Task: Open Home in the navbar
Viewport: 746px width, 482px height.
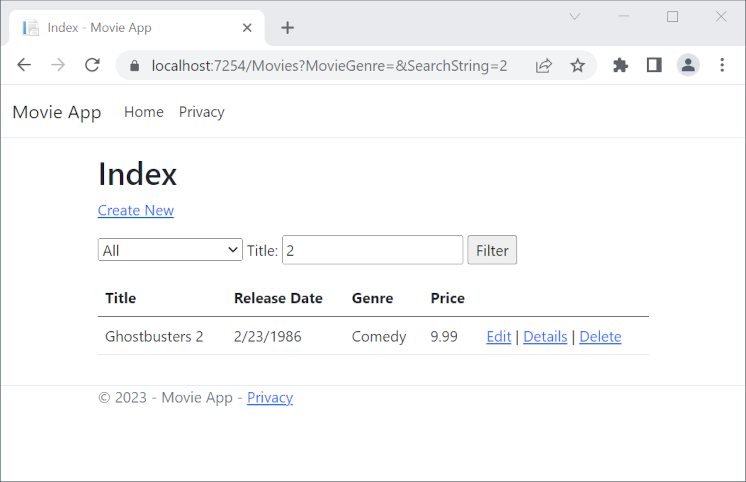Action: point(144,112)
